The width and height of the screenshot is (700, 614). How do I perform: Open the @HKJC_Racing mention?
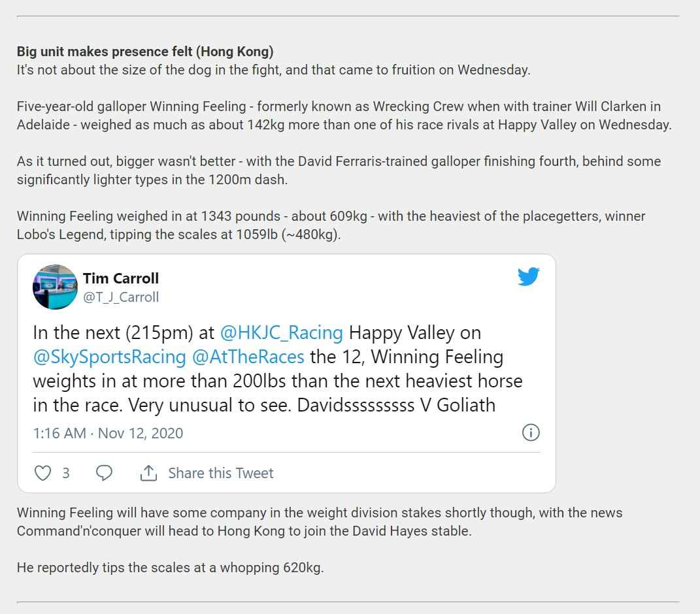pos(282,333)
